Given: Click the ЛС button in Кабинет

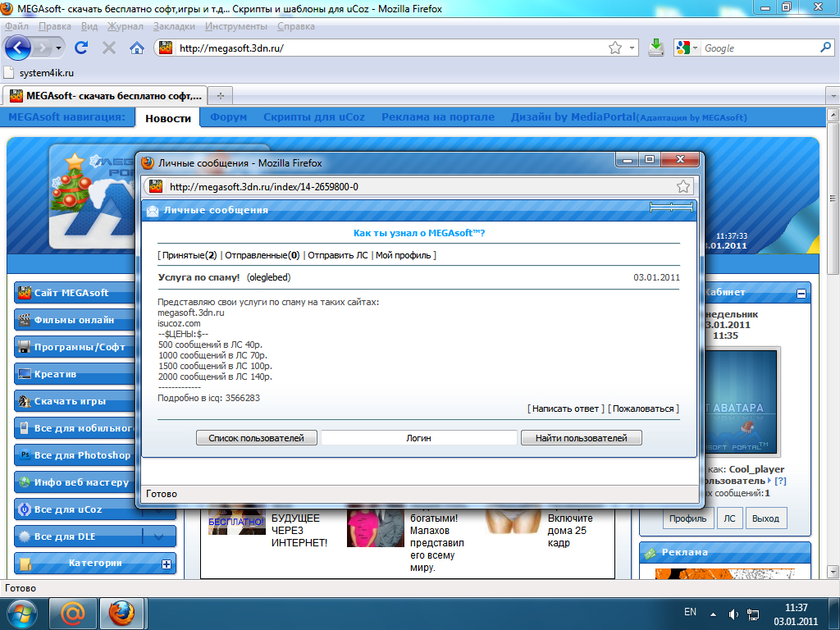Looking at the screenshot, I should tap(729, 518).
